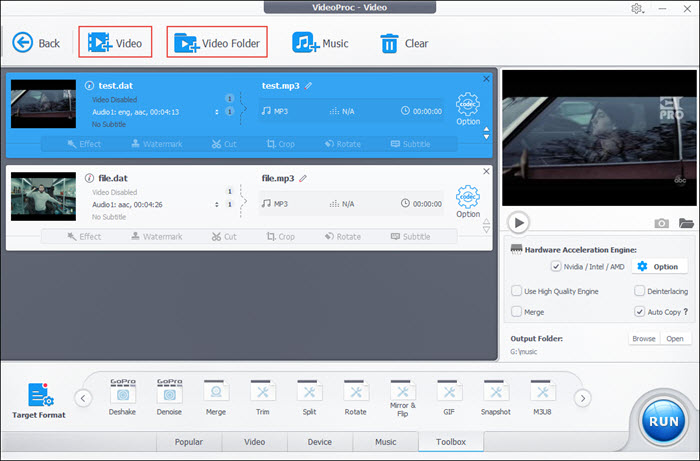This screenshot has height=461, width=700.
Task: Open Effect for test.dat
Action: click(84, 144)
